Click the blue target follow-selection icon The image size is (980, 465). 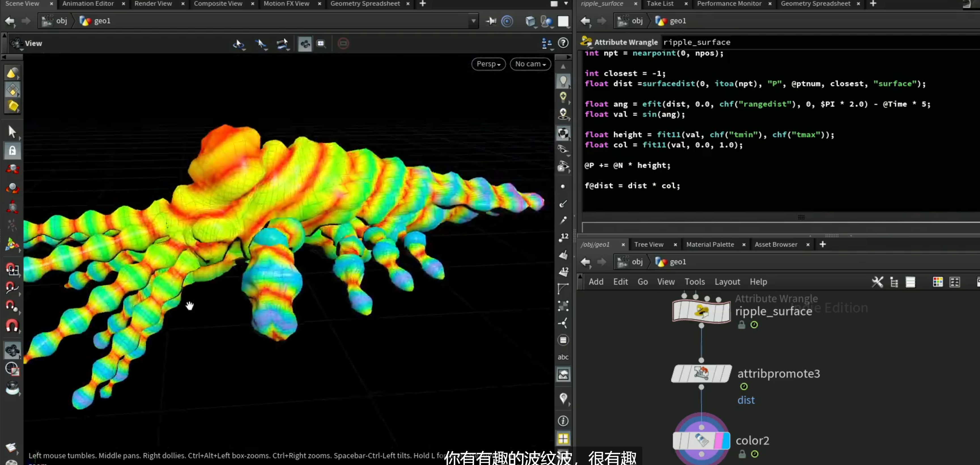[x=507, y=21]
